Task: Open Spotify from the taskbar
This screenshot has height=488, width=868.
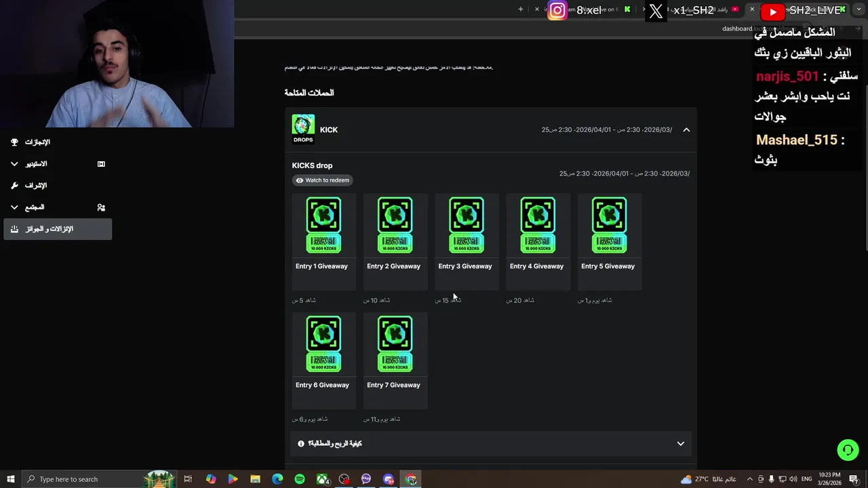Action: click(x=300, y=479)
